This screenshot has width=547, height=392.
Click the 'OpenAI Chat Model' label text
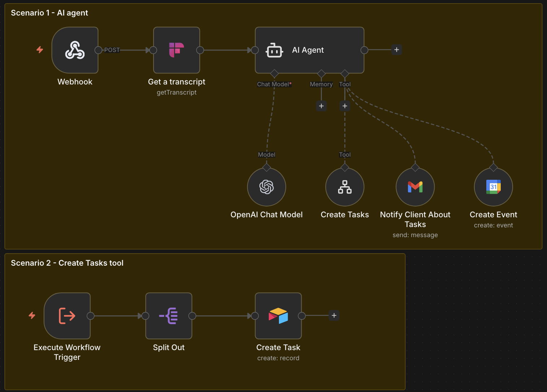(267, 215)
